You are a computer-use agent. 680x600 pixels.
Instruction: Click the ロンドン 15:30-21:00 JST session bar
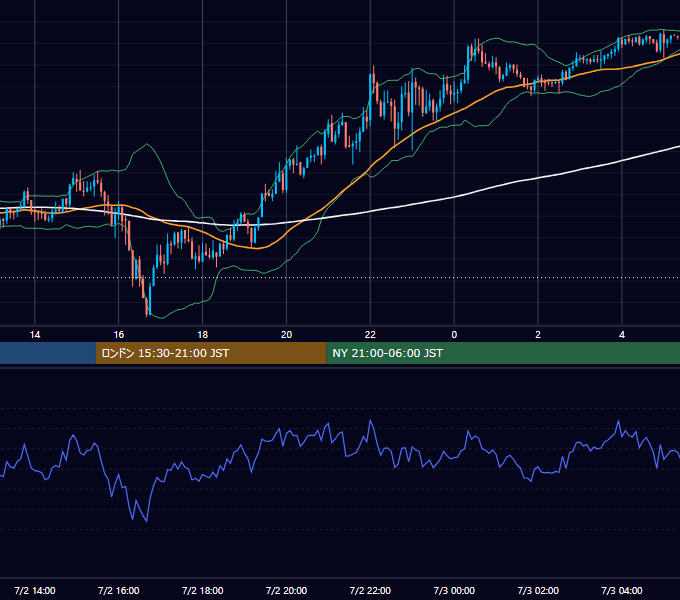211,353
